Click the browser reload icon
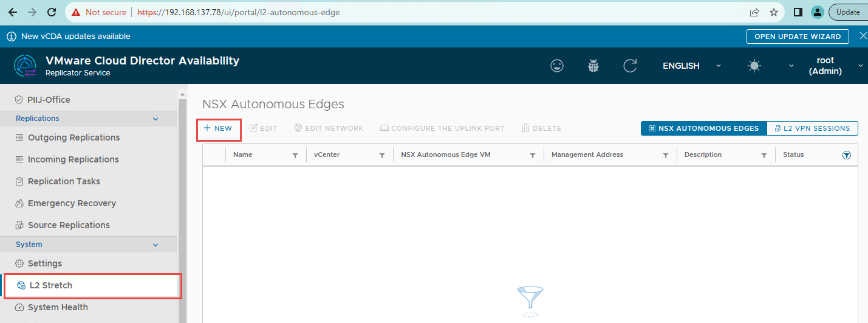Image resolution: width=868 pixels, height=323 pixels. click(52, 12)
